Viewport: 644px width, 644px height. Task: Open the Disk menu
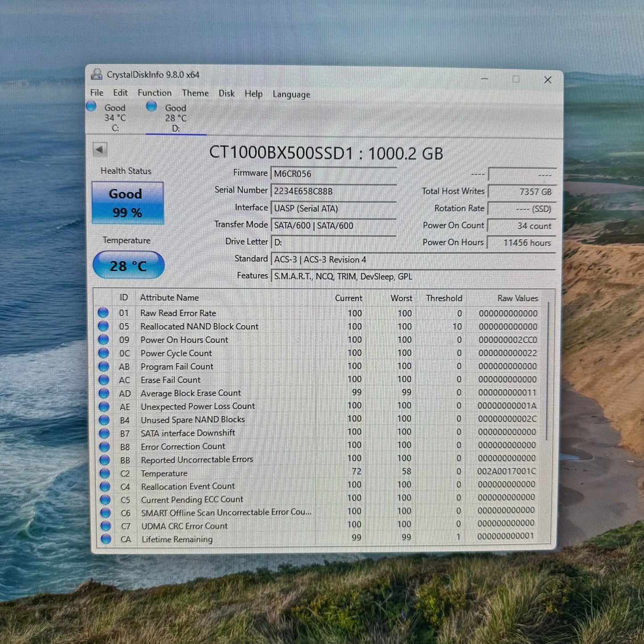click(x=226, y=94)
